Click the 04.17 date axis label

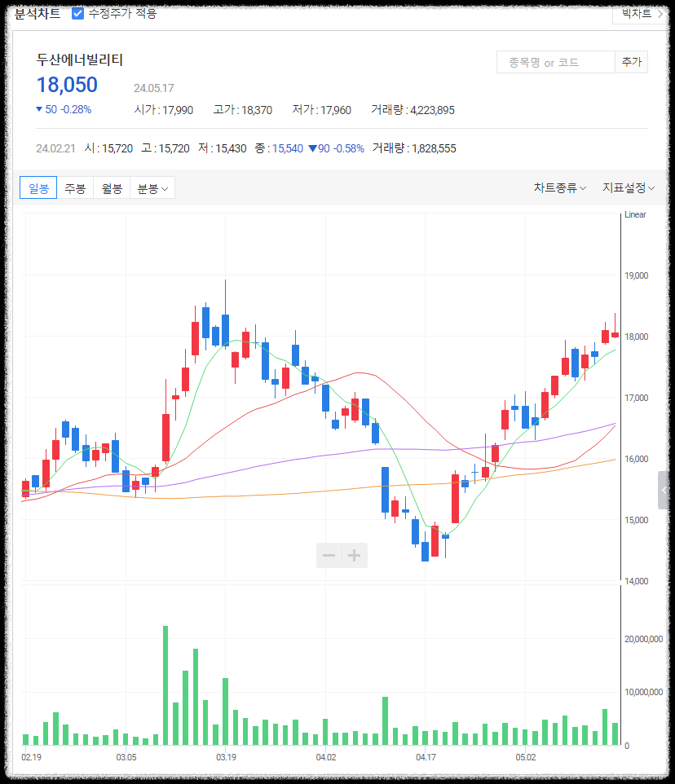(426, 757)
